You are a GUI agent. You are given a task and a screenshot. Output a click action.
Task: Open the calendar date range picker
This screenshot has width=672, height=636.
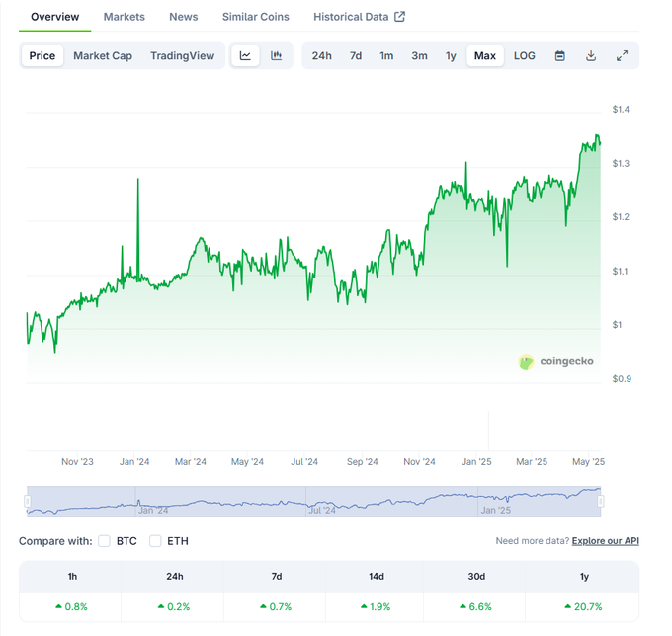click(559, 56)
